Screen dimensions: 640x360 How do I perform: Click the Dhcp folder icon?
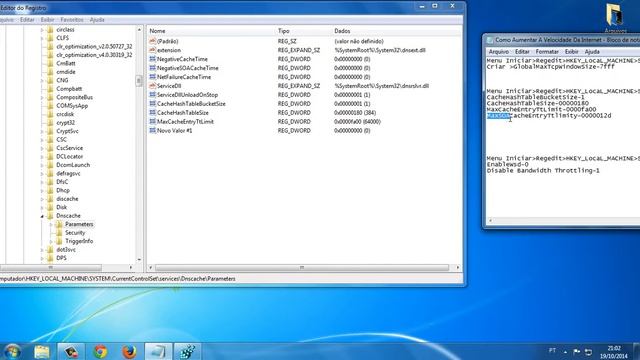click(x=50, y=190)
